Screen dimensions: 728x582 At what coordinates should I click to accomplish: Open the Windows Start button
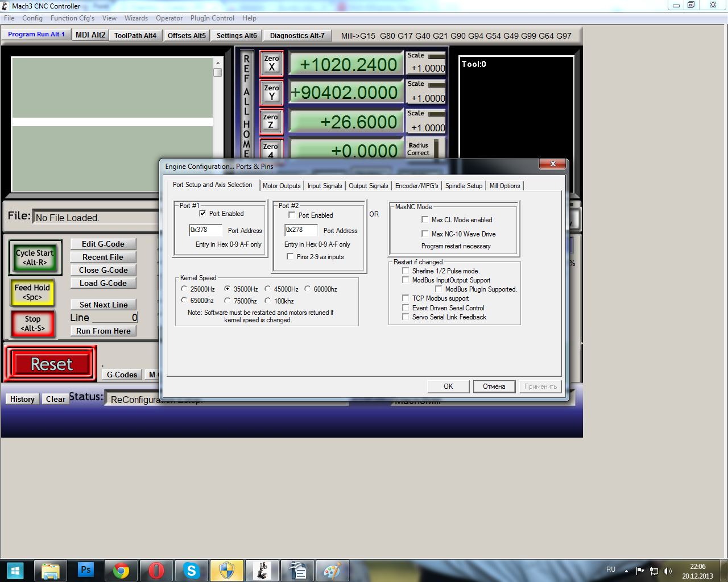[x=15, y=570]
